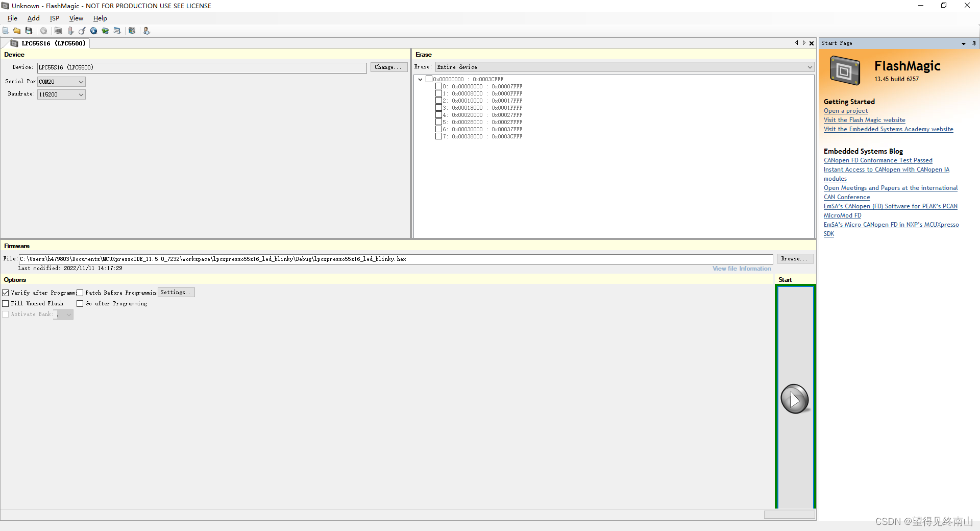The width and height of the screenshot is (980, 531).
Task: Collapse the 0x00000000 memory tree node
Action: 421,79
